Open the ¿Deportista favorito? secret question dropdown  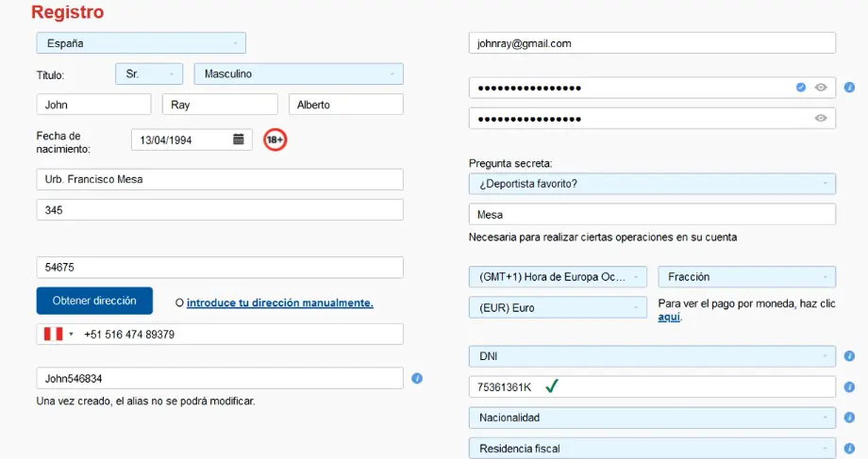(x=652, y=184)
